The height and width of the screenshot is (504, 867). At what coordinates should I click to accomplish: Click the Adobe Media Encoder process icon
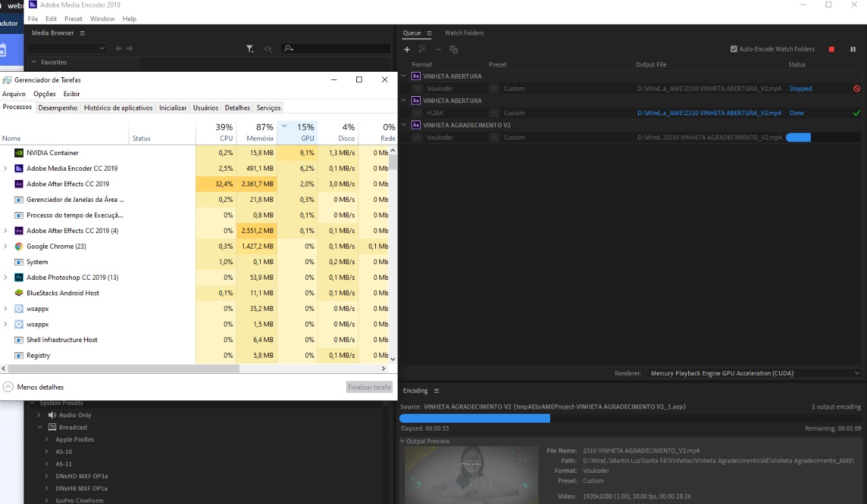19,169
